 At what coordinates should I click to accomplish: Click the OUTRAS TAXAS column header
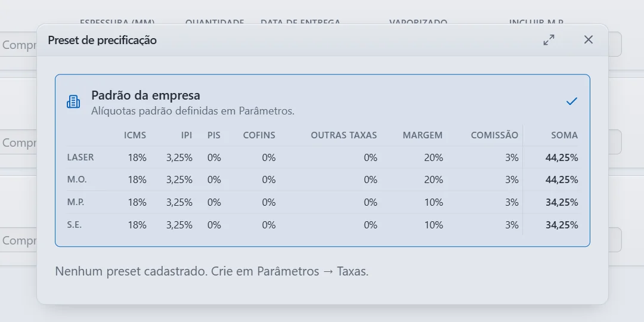point(344,135)
